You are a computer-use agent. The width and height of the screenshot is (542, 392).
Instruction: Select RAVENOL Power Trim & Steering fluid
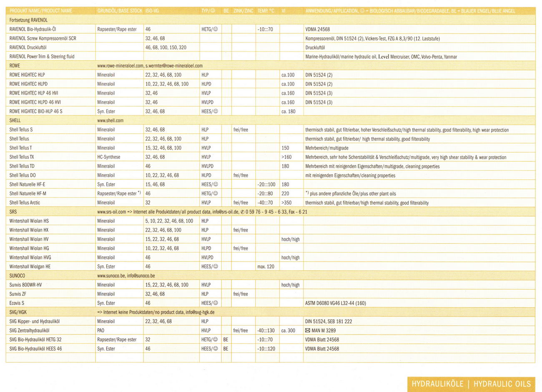tap(42, 57)
